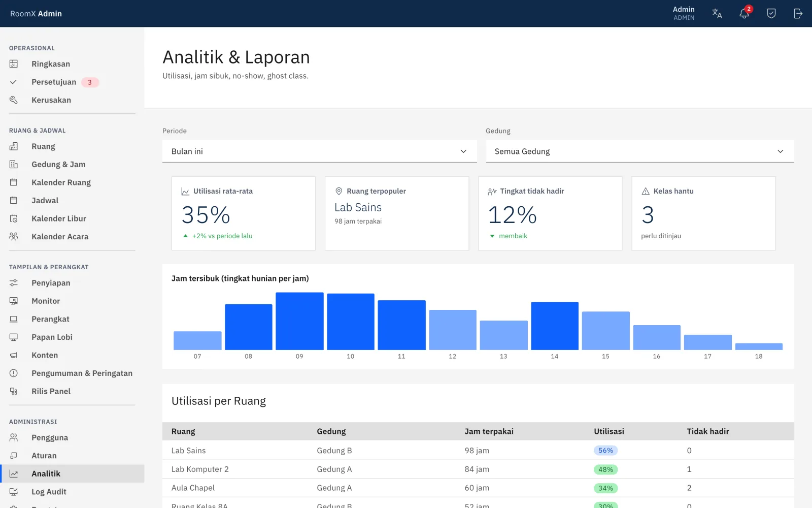Click the 84 jam cell
The width and height of the screenshot is (812, 508).
(477, 469)
